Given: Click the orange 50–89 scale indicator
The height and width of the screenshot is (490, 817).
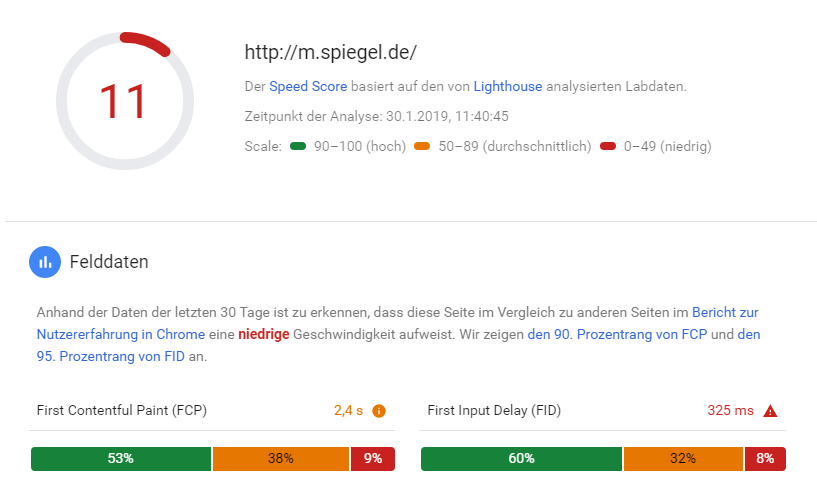Looking at the screenshot, I should (422, 146).
